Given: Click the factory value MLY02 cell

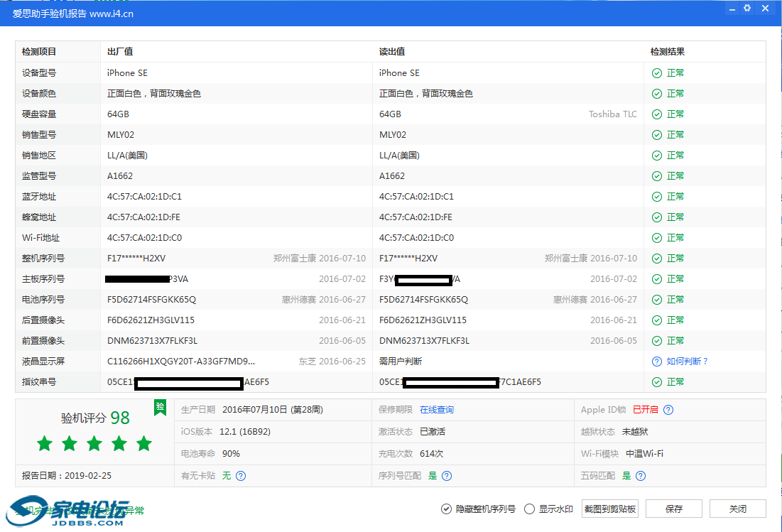Looking at the screenshot, I should (121, 135).
